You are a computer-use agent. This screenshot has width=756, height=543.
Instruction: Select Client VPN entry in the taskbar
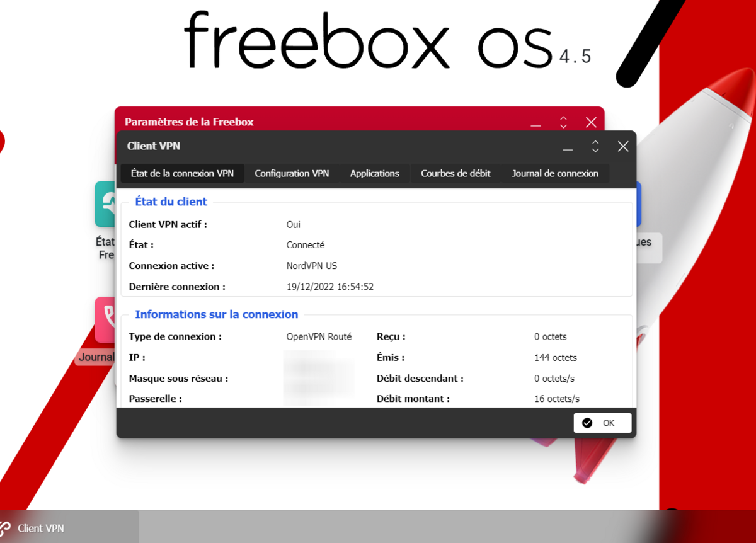[69, 528]
